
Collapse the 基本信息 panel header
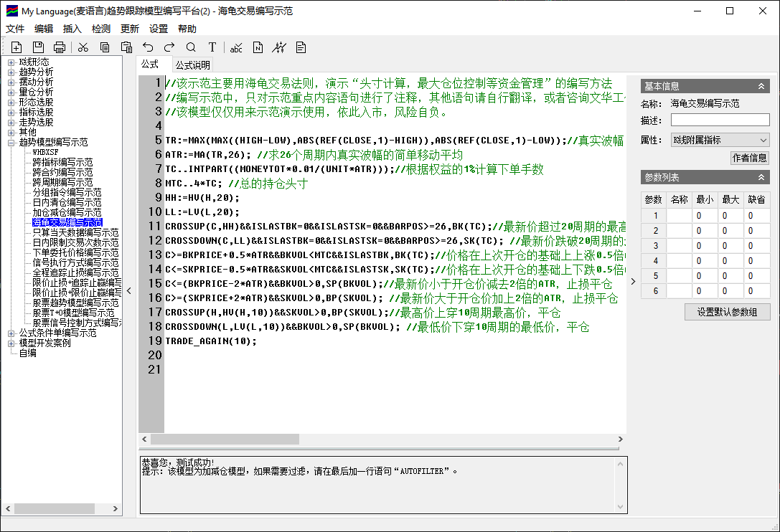click(x=762, y=86)
